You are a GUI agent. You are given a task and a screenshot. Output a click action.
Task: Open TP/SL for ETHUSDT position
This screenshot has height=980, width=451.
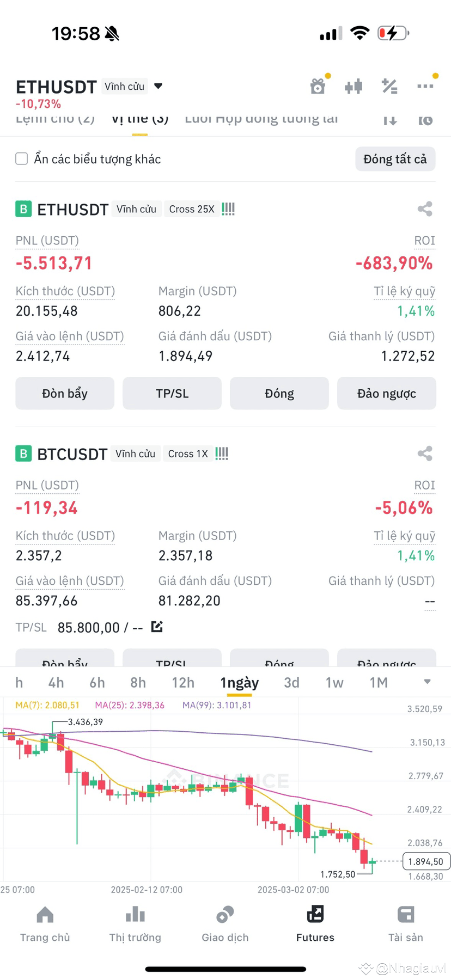click(x=172, y=393)
